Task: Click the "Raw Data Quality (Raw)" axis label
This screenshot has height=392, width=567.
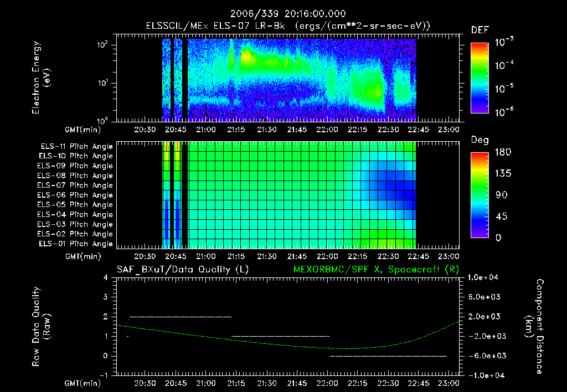Action: [41, 327]
